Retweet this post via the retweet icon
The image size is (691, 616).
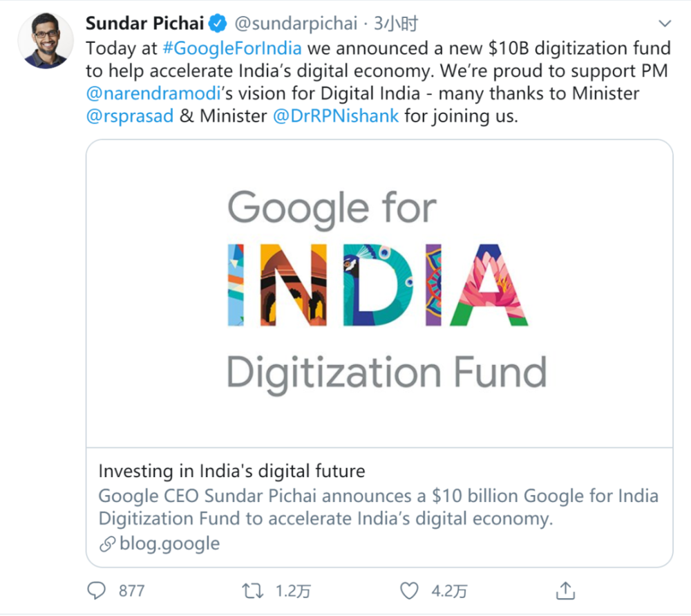[252, 590]
